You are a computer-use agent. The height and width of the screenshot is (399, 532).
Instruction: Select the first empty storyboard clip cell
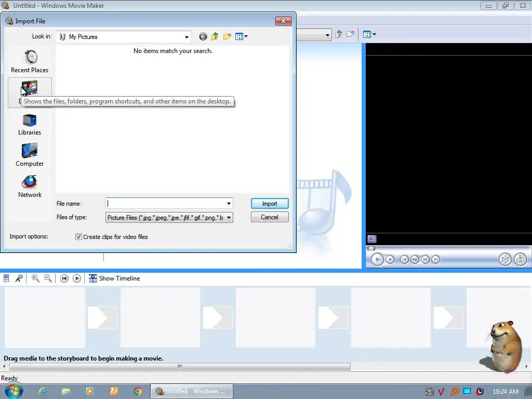coord(45,317)
